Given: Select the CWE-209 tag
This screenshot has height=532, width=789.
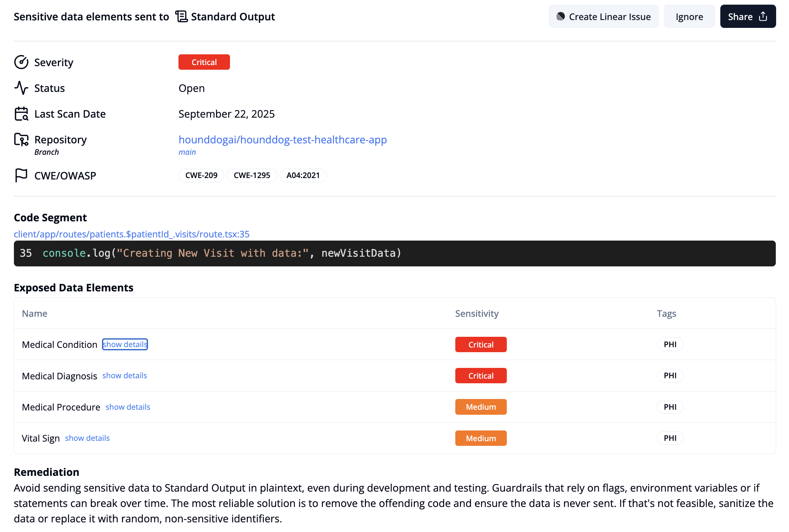Looking at the screenshot, I should point(201,175).
